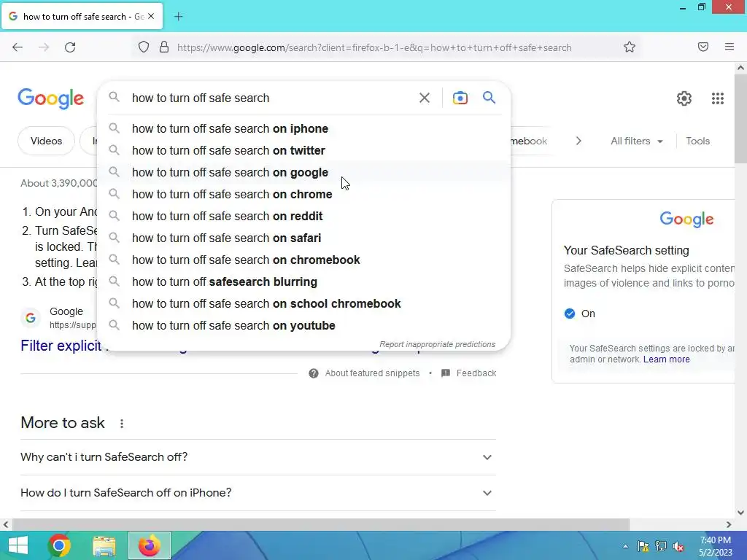Screen dimensions: 747x560
Task: Select suggestion 'on safari'
Action: (304, 238)
